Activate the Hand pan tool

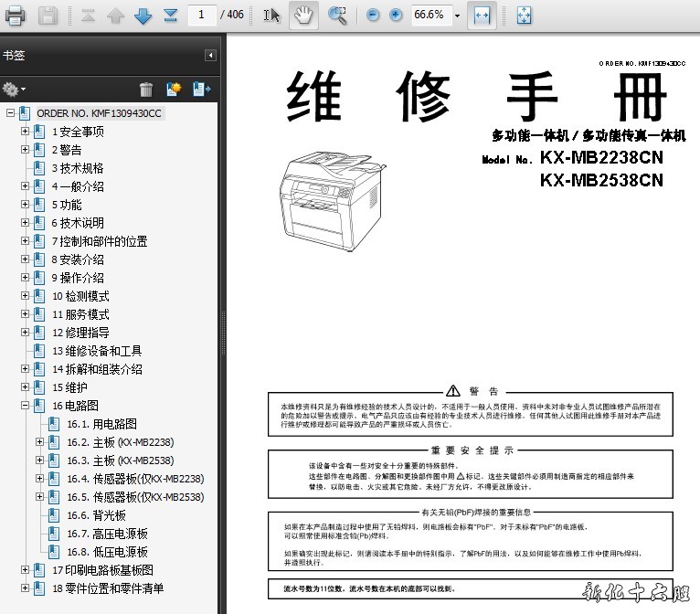tap(303, 16)
